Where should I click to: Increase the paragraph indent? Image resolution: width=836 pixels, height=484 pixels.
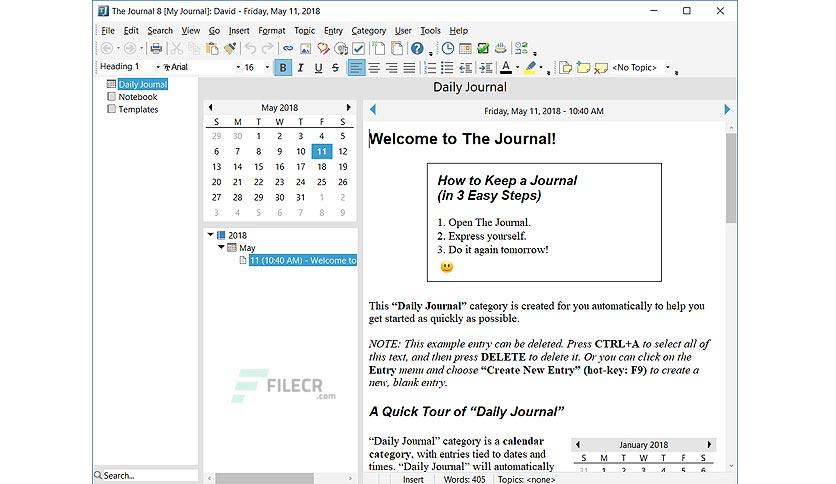485,68
